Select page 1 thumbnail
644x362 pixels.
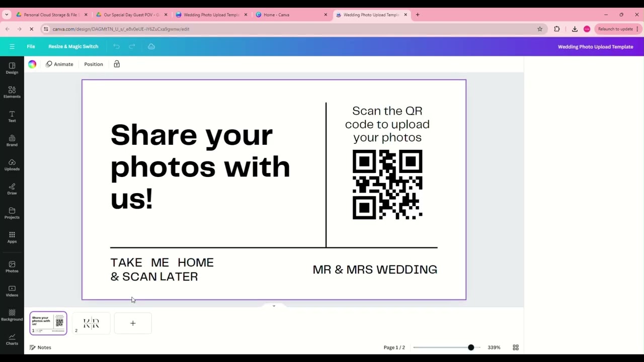click(48, 323)
